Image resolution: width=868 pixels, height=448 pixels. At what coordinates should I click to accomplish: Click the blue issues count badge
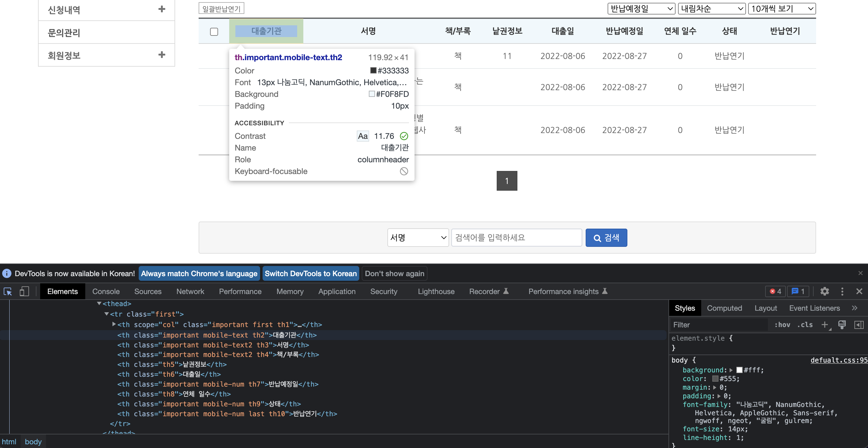(798, 292)
